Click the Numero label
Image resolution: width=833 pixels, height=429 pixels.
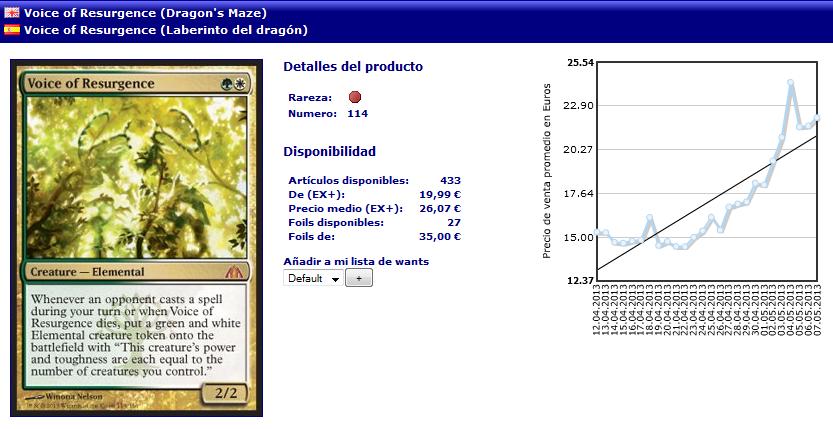pyautogui.click(x=313, y=114)
